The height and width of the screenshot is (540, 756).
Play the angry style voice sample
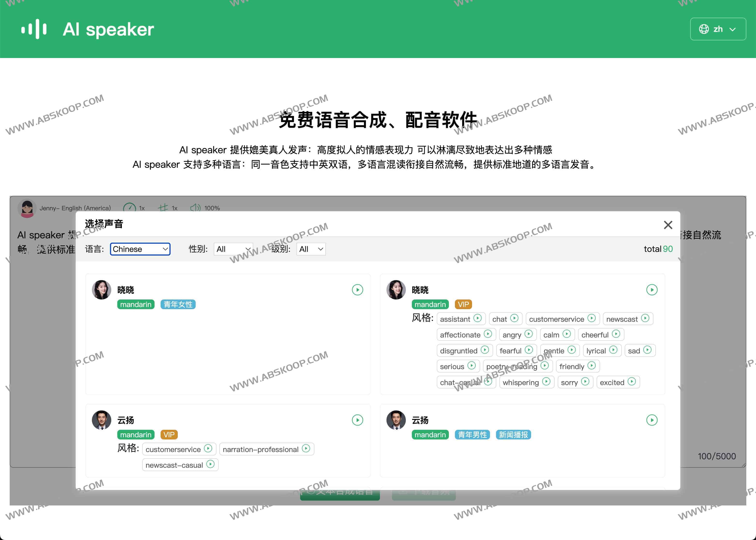tap(529, 335)
